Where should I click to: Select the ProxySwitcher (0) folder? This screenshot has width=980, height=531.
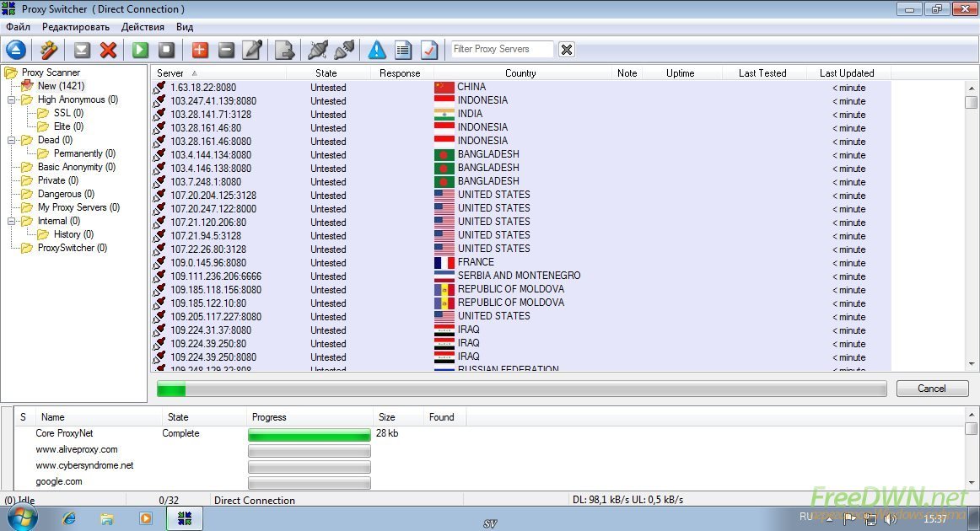[x=72, y=248]
